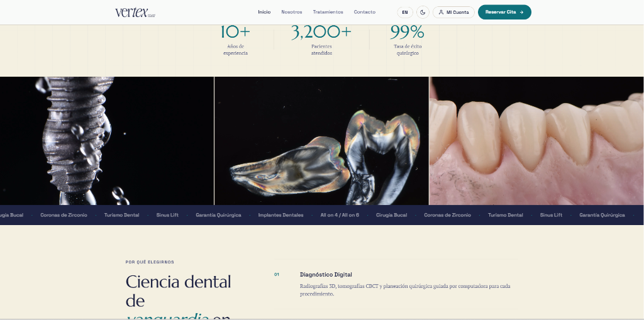644x320 pixels.
Task: Click the iridescent tooth cross-section photo
Action: 321,141
